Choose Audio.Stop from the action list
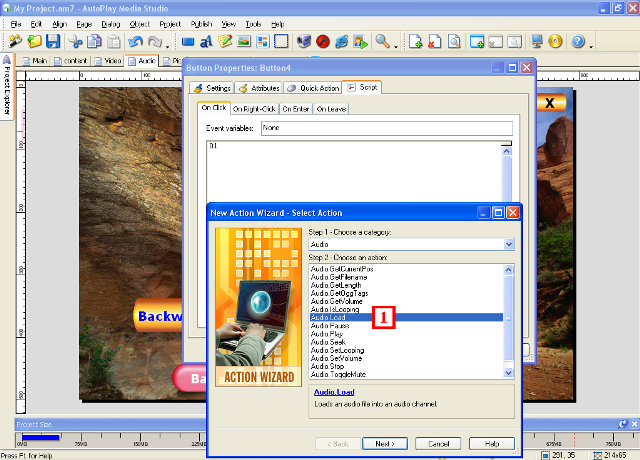 pyautogui.click(x=329, y=364)
